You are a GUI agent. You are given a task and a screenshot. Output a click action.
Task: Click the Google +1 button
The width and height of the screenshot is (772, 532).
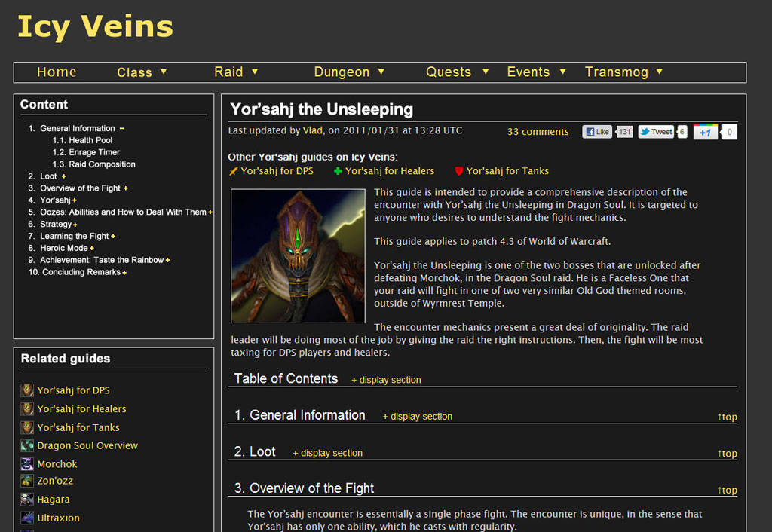706,132
